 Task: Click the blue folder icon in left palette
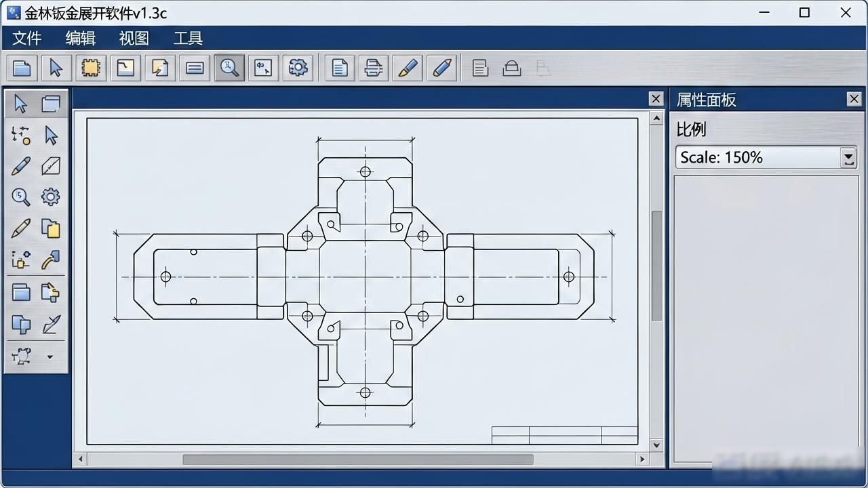tap(21, 293)
